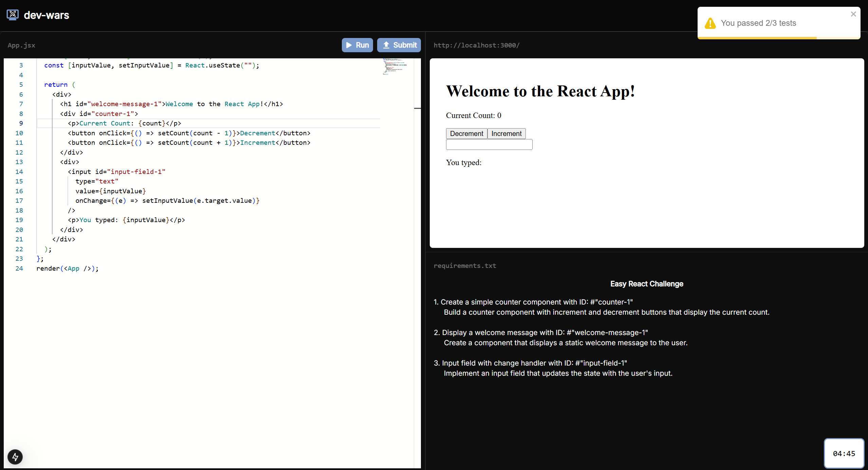Click the Decrement button in preview
Screen dimensions: 868x470
point(466,134)
